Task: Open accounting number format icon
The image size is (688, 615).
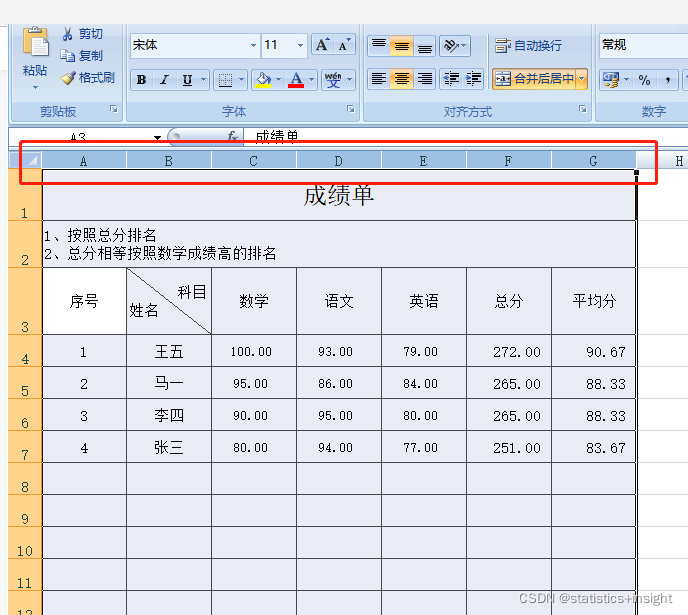Action: [x=611, y=80]
